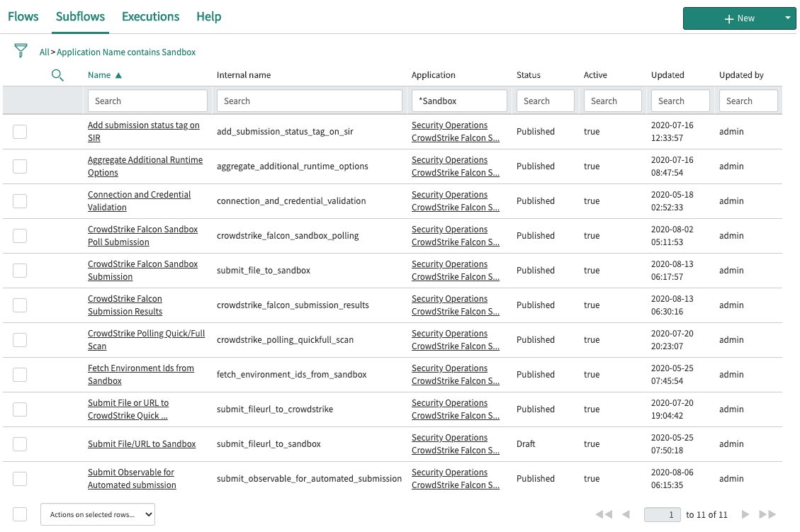
Task: Click the Name sort ascending arrow
Action: (x=118, y=76)
